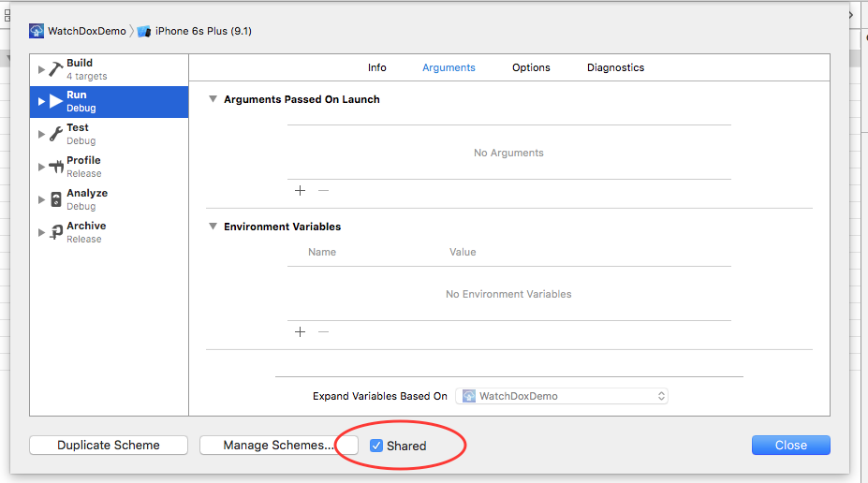Expand the Analyze action row
Viewport: 868px width, 483px height.
(41, 199)
